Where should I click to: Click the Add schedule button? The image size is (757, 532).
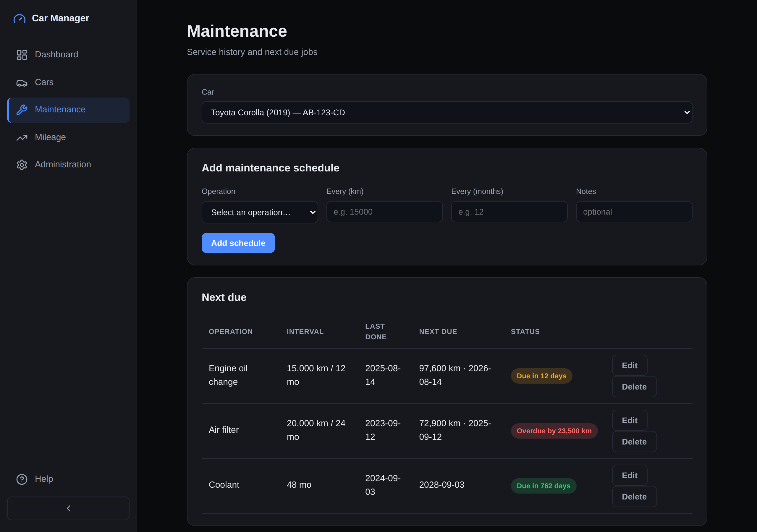click(238, 243)
